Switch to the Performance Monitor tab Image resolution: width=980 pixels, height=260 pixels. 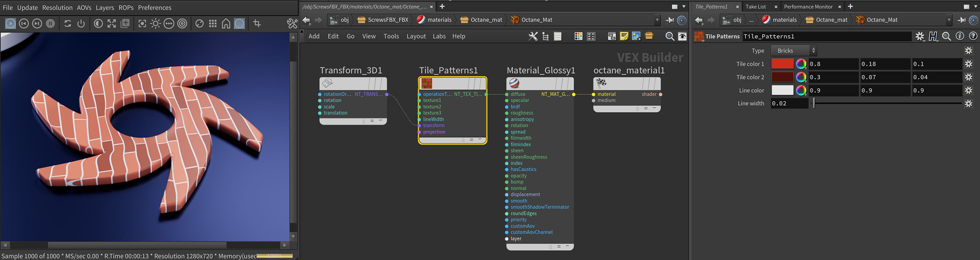808,6
